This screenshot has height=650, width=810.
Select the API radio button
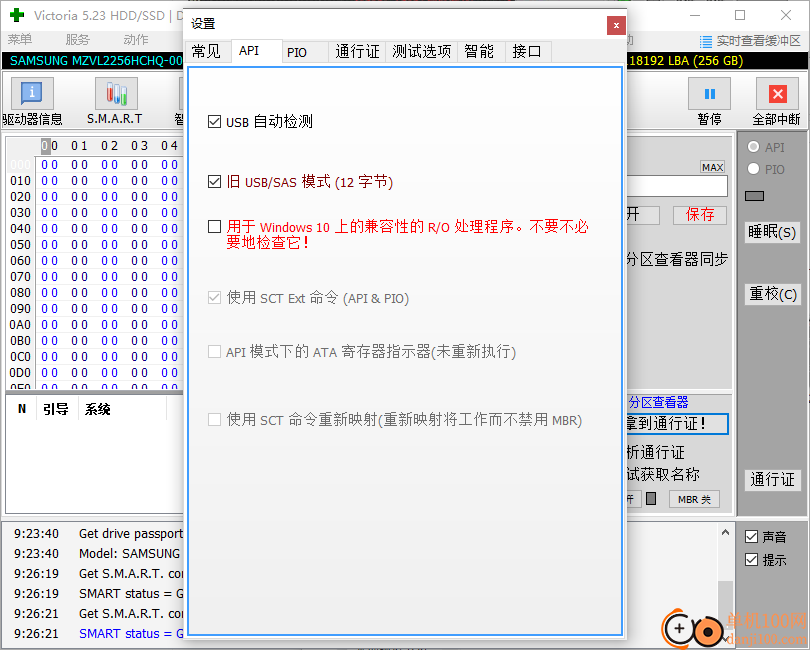(x=754, y=147)
